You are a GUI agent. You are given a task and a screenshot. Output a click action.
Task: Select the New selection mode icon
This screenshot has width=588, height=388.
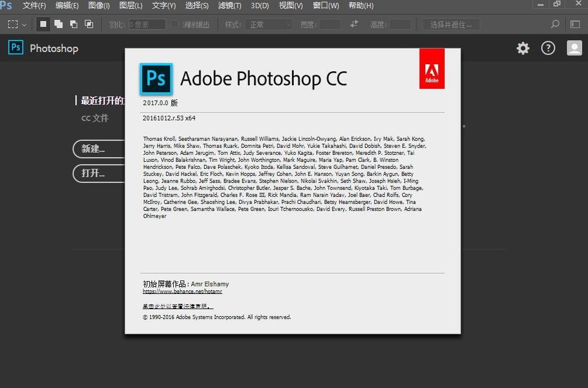[x=43, y=25]
